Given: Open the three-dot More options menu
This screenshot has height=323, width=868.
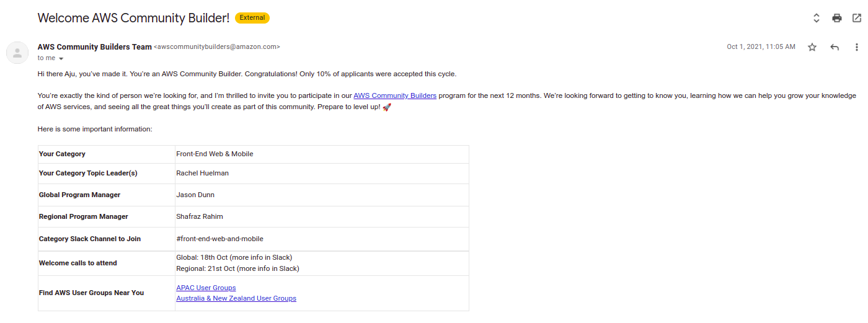Looking at the screenshot, I should pos(857,47).
